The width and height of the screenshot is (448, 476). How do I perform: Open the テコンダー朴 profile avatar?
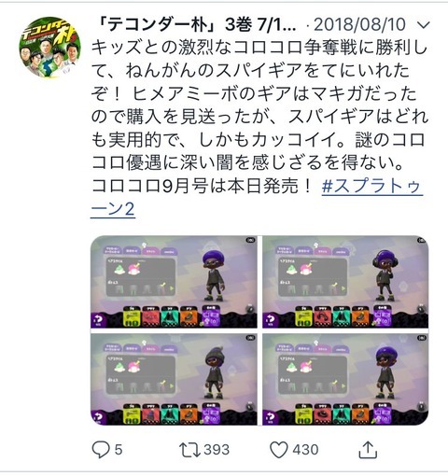[x=49, y=47]
